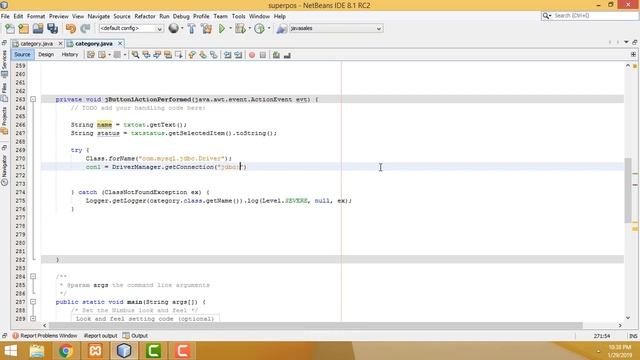The height and width of the screenshot is (360, 640).
Task: Click the Debug Project toolbar icon
Action: [240, 29]
